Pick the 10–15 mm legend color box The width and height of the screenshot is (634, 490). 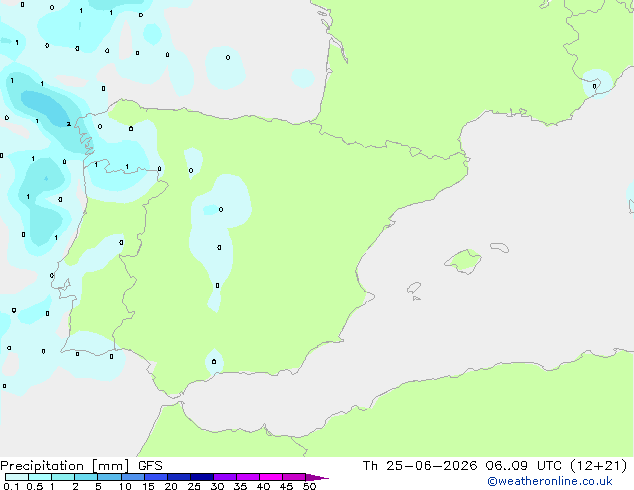pyautogui.click(x=132, y=477)
